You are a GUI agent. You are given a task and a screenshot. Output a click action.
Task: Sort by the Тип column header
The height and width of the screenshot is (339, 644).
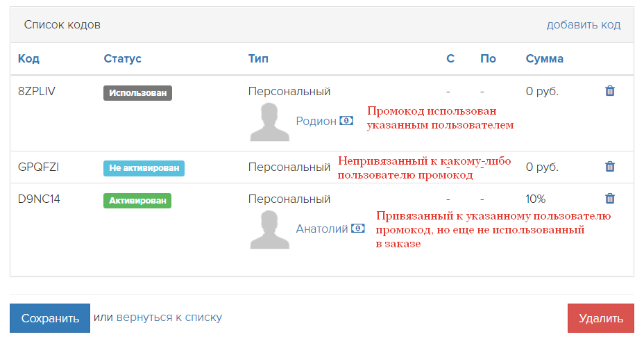point(258,58)
